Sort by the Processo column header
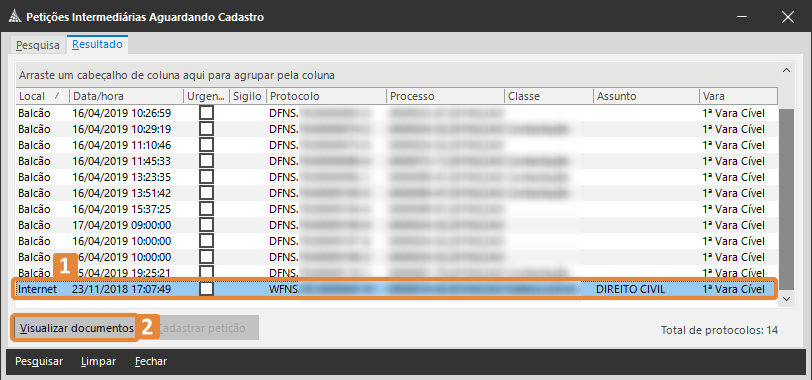Image resolution: width=812 pixels, height=380 pixels. 445,96
